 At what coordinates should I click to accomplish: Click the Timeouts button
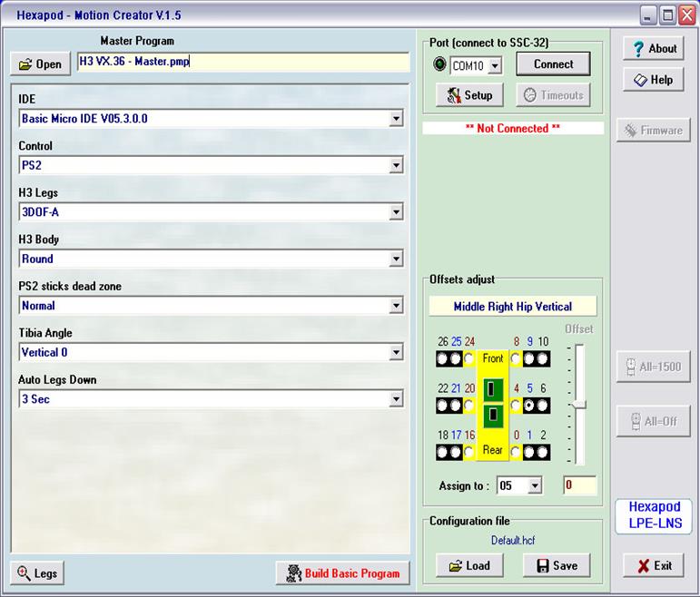553,95
